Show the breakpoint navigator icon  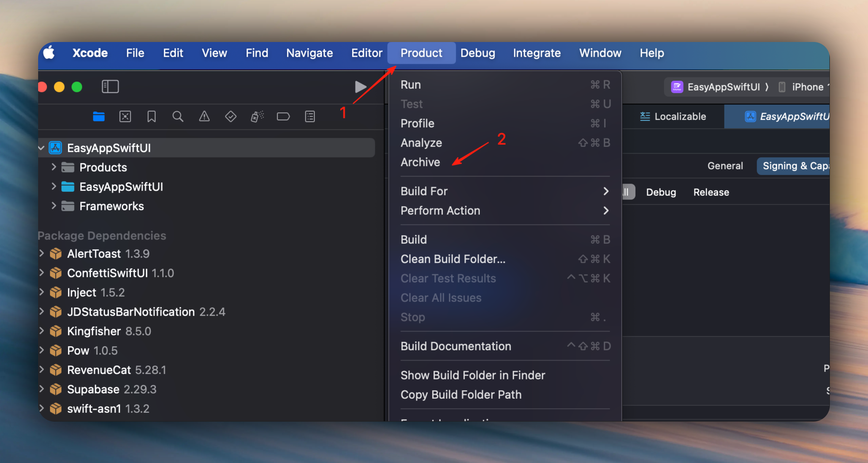click(283, 117)
